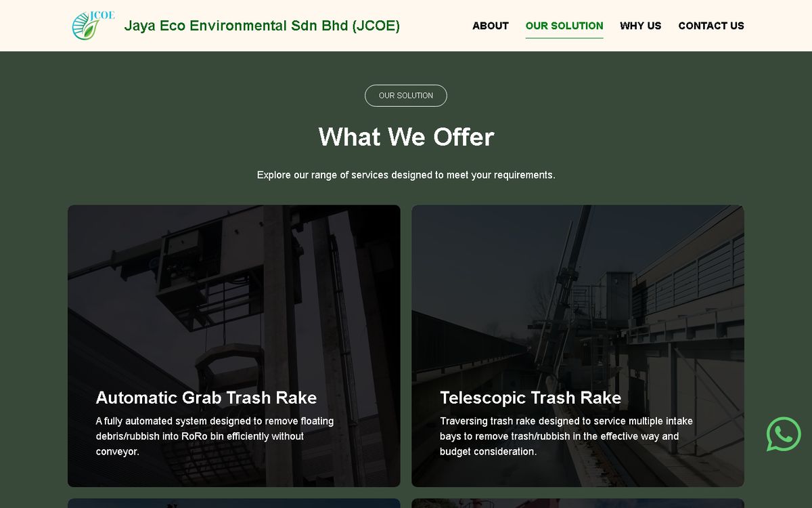Click Automatic Grab Trash Rake heading

(x=206, y=398)
